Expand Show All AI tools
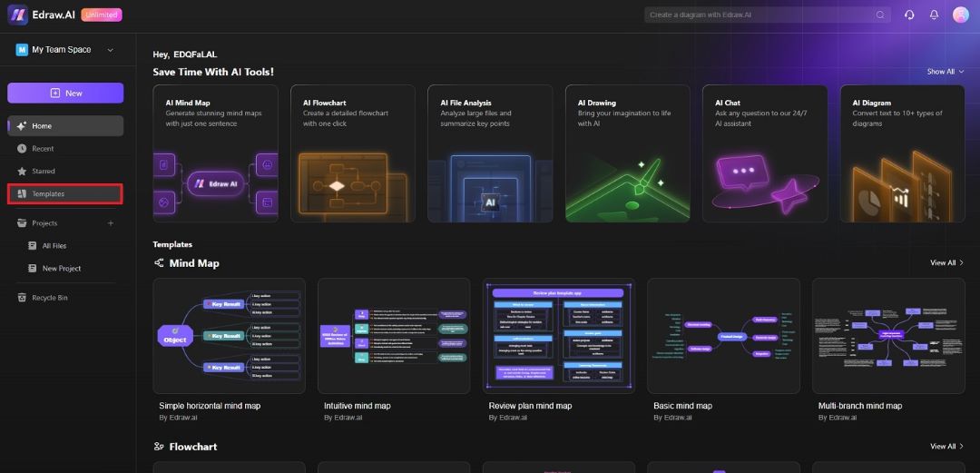 pyautogui.click(x=946, y=72)
